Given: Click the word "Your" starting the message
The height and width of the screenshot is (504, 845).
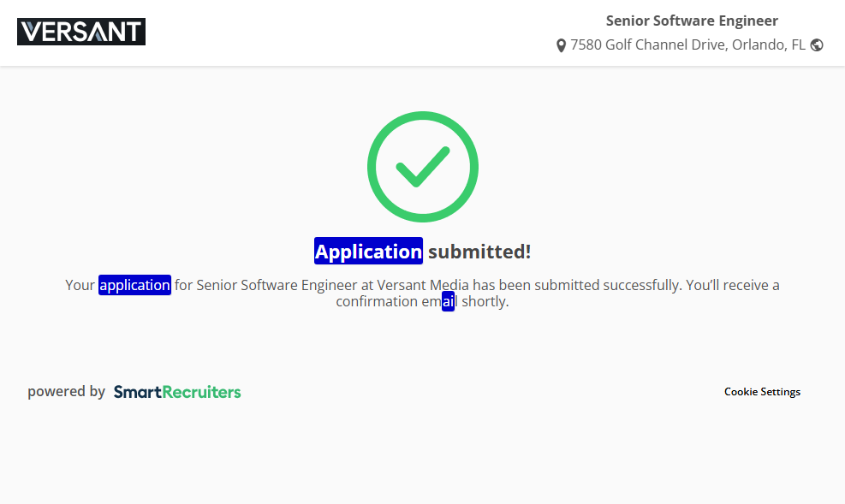Looking at the screenshot, I should [80, 285].
